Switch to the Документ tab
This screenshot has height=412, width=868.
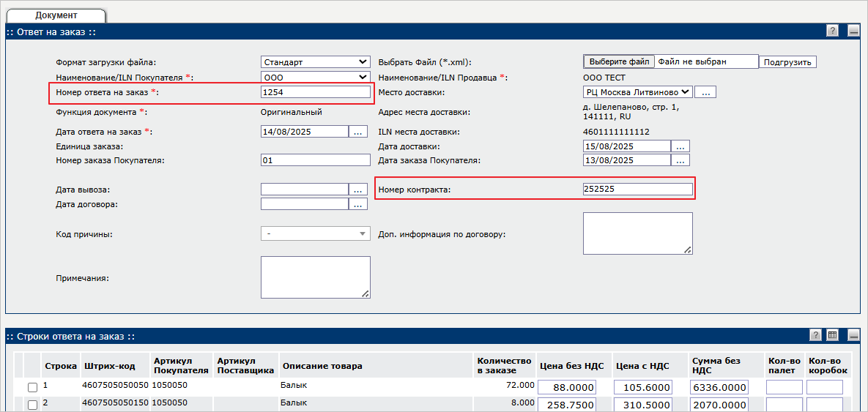tap(56, 15)
